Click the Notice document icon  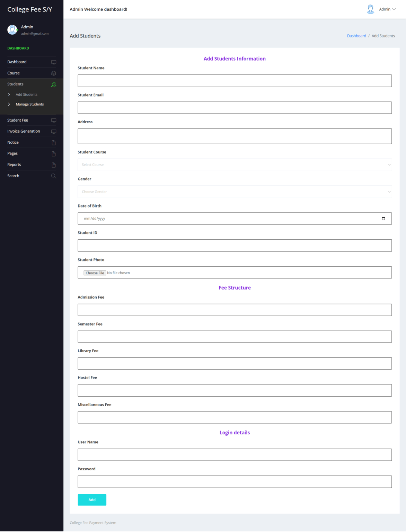(54, 142)
